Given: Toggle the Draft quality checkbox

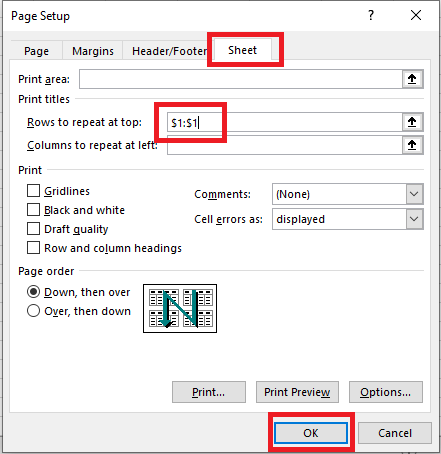Looking at the screenshot, I should click(x=33, y=229).
